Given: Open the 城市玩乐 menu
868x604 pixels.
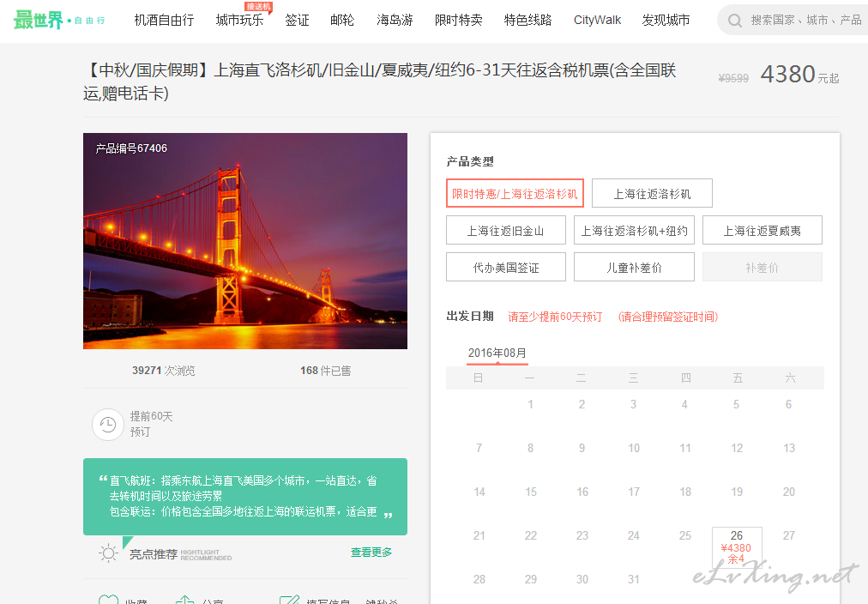Looking at the screenshot, I should point(239,20).
